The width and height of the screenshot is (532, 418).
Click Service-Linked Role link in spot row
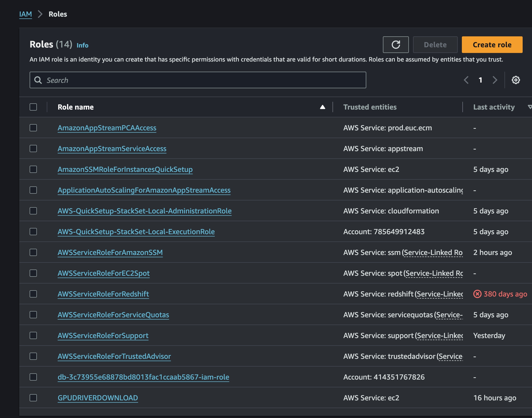pyautogui.click(x=434, y=273)
